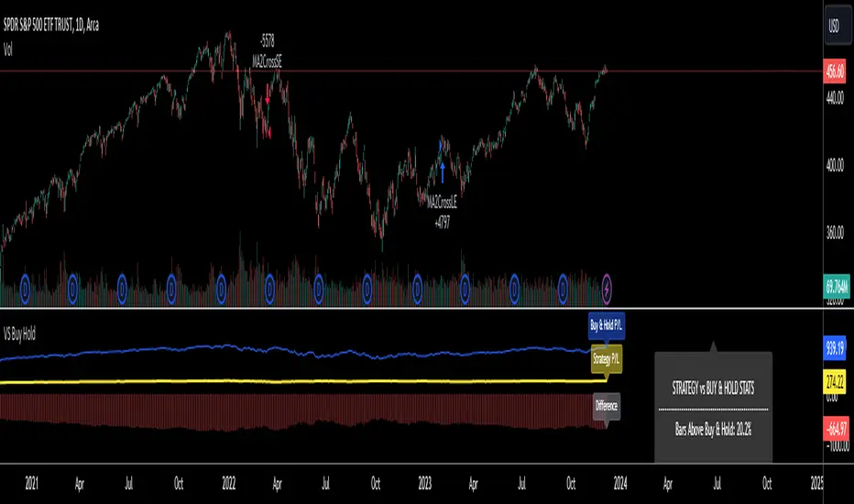Click the first dividend marker near 2021
854x504 pixels.
click(x=25, y=289)
